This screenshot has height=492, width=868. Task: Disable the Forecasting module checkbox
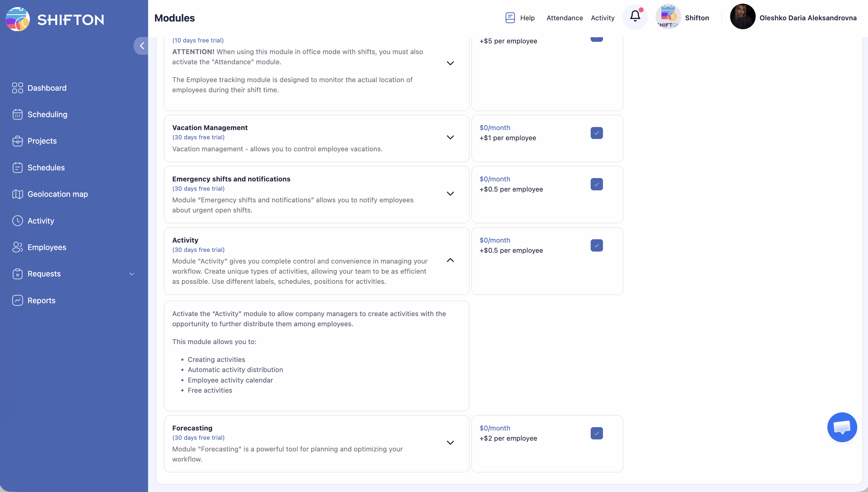[x=597, y=433]
